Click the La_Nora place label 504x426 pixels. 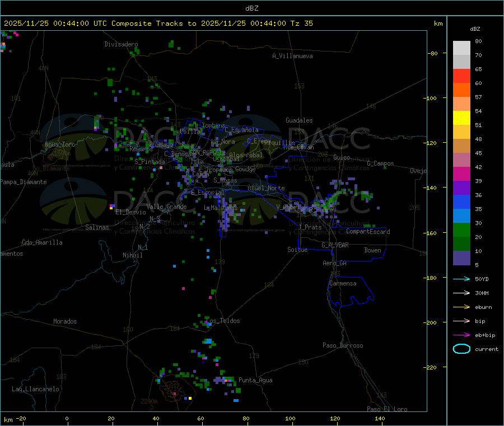tap(223, 142)
